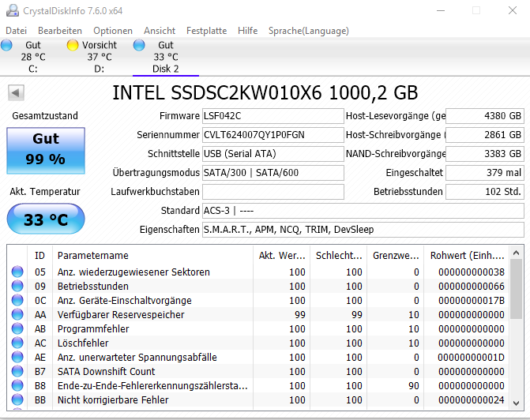Open the Festplatte menu
530x420 pixels.
point(206,31)
